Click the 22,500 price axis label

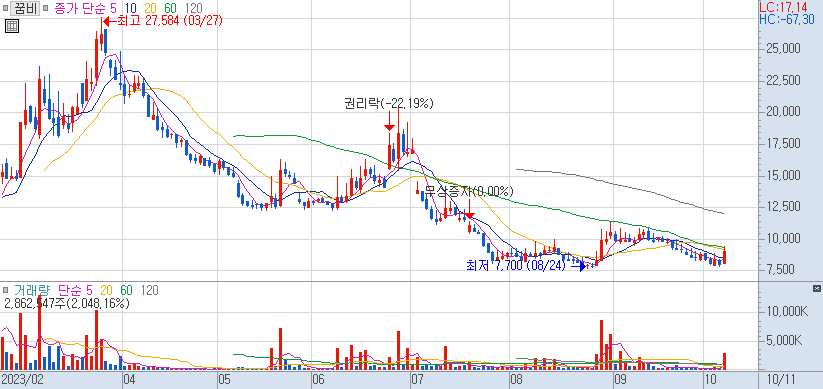(x=783, y=80)
